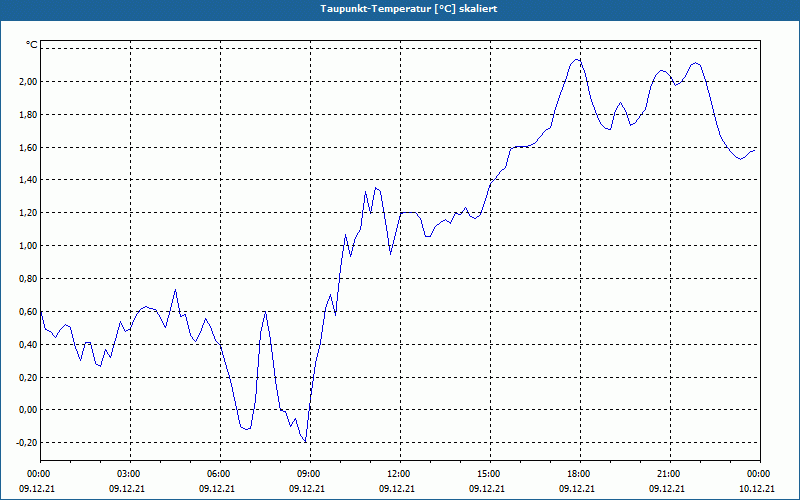Select the 0,20 y-axis label
800x500 pixels.
click(28, 378)
